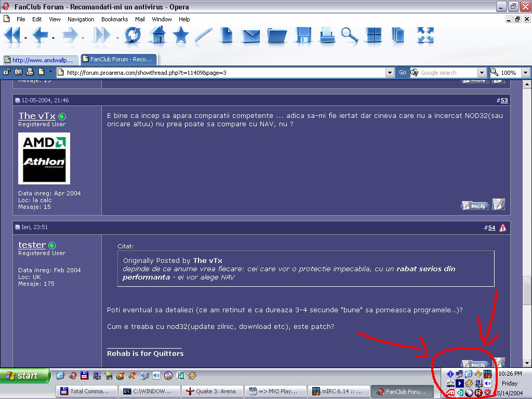532x399 pixels.
Task: Click the Print icon in toolbar
Action: click(327, 35)
